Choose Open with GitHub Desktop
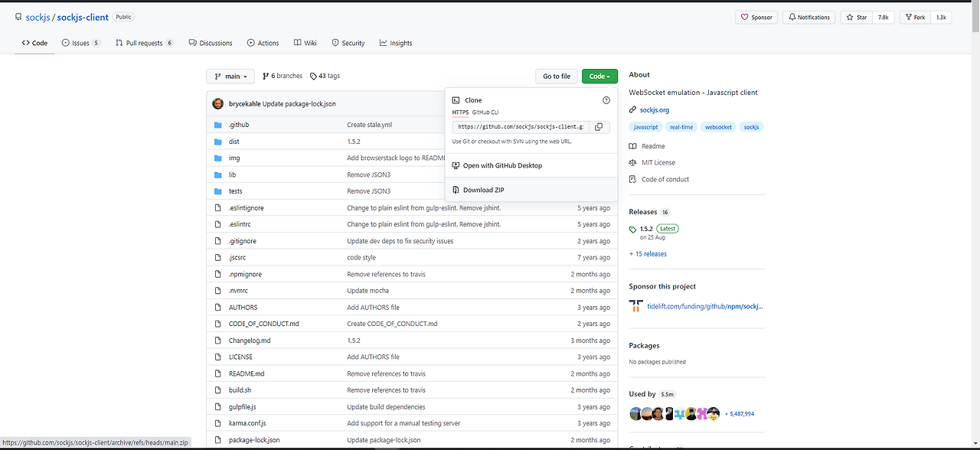This screenshot has width=980, height=450. 502,165
